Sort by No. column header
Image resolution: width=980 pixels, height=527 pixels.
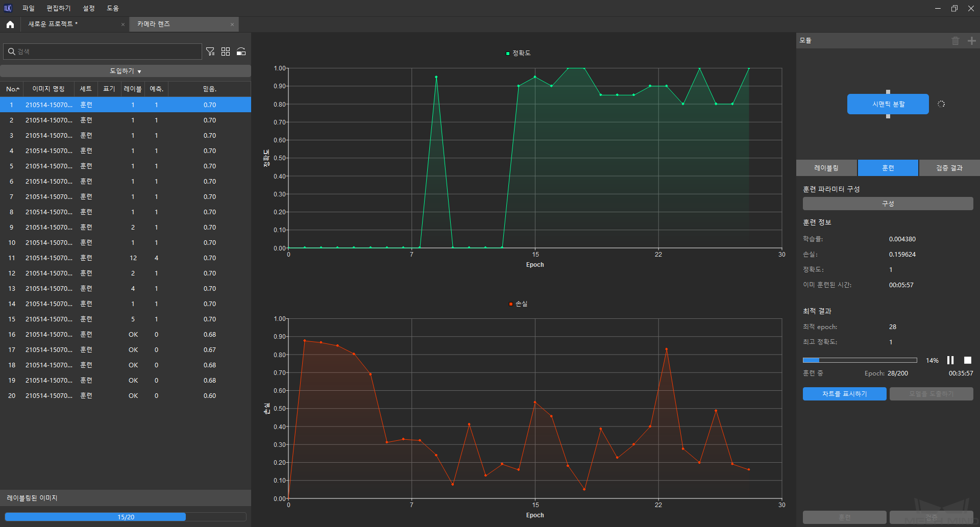[x=13, y=89]
